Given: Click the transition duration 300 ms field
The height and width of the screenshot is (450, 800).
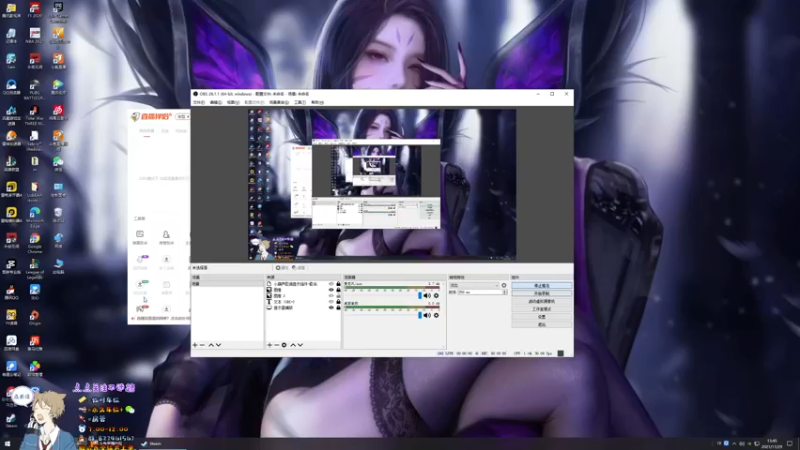Looking at the screenshot, I should (480, 292).
